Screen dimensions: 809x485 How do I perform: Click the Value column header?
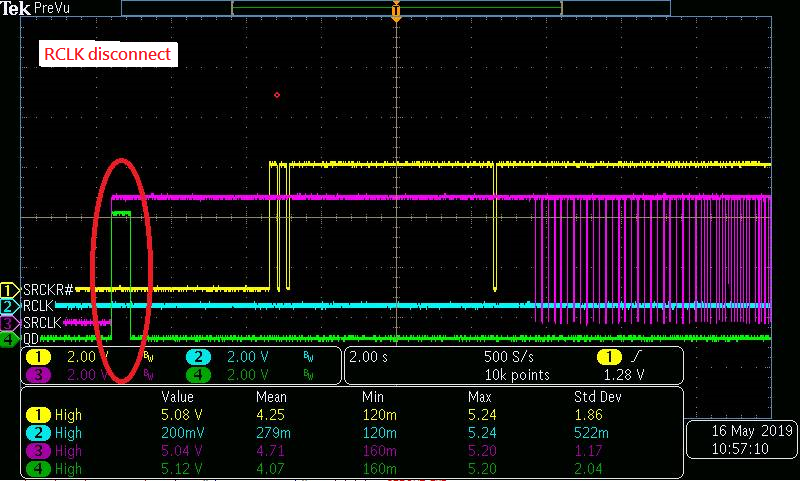pyautogui.click(x=177, y=397)
